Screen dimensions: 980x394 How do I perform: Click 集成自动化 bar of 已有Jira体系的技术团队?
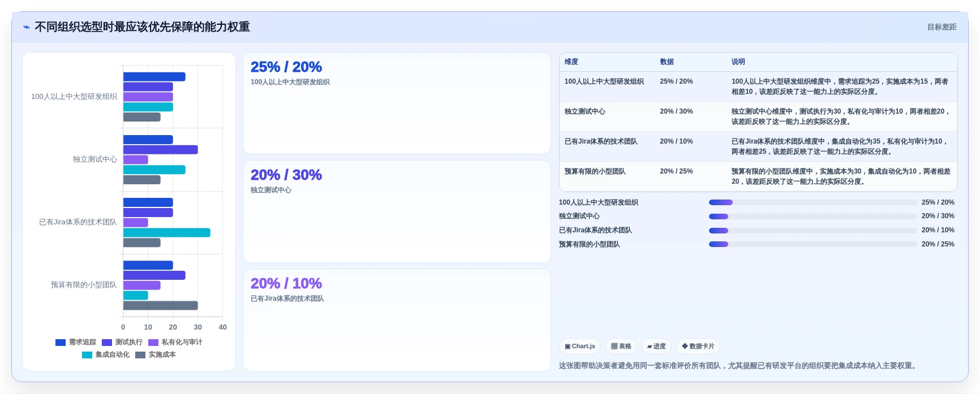coord(167,233)
